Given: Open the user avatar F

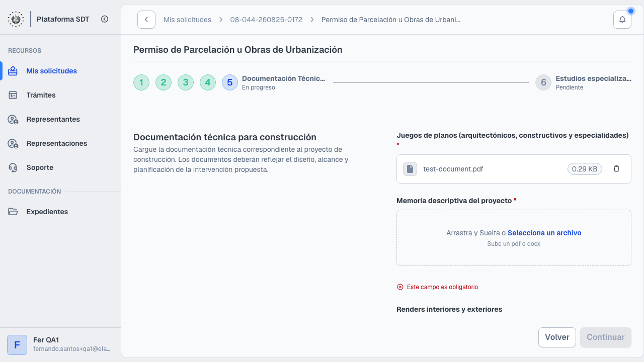Looking at the screenshot, I should (17, 345).
